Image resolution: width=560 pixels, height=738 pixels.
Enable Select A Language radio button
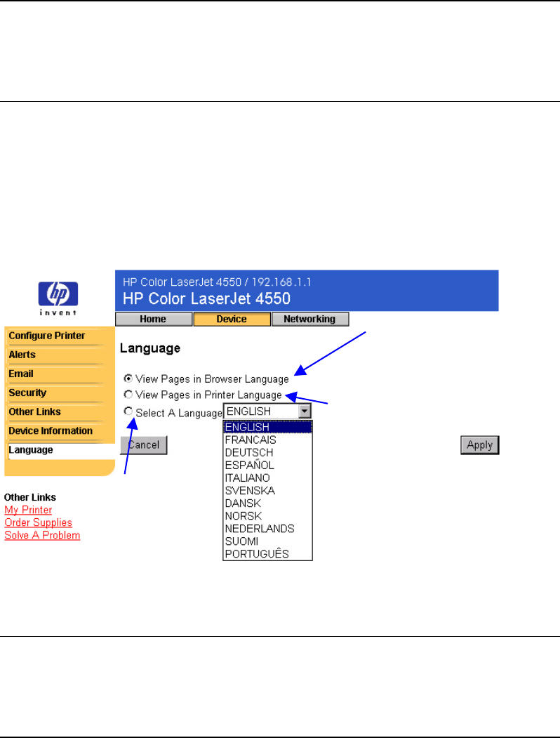click(x=128, y=411)
